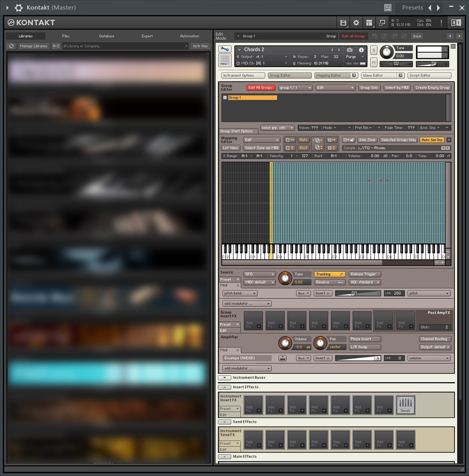Click the Manage Libraries button
Image resolution: width=469 pixels, height=476 pixels.
tap(34, 46)
